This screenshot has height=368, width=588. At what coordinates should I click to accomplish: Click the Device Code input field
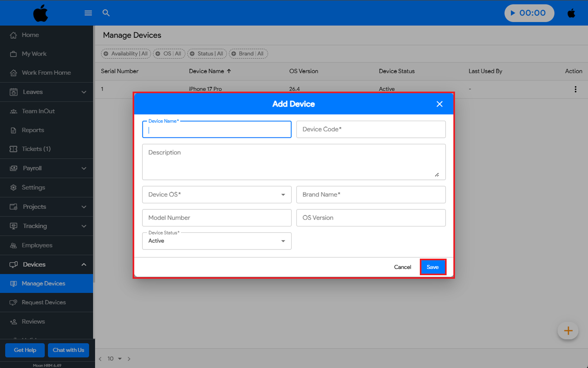click(370, 129)
